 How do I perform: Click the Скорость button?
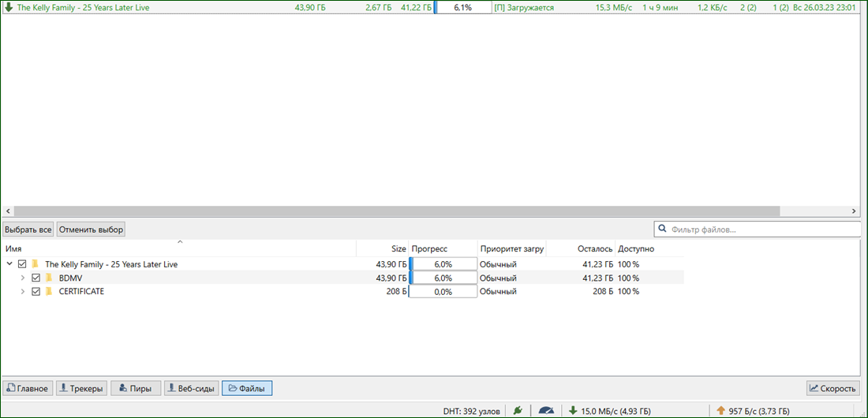[834, 389]
